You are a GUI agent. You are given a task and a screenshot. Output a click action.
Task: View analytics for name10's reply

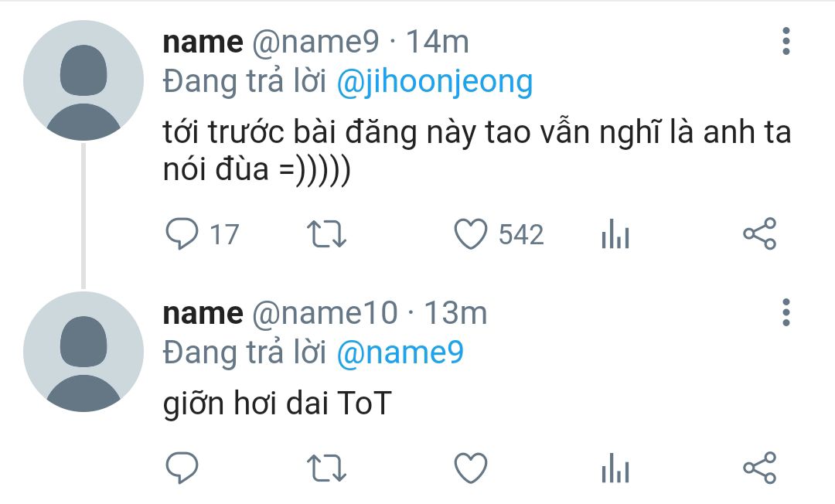(615, 468)
